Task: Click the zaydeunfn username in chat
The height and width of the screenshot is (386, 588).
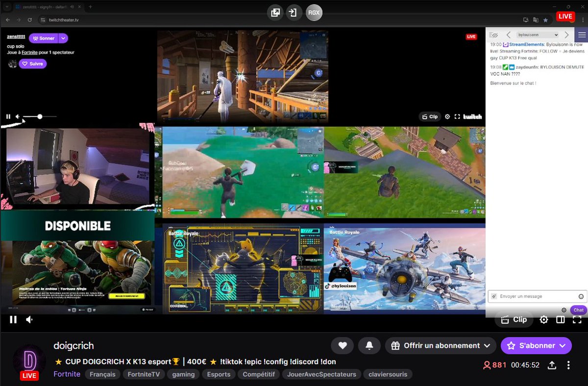Action: (x=527, y=67)
